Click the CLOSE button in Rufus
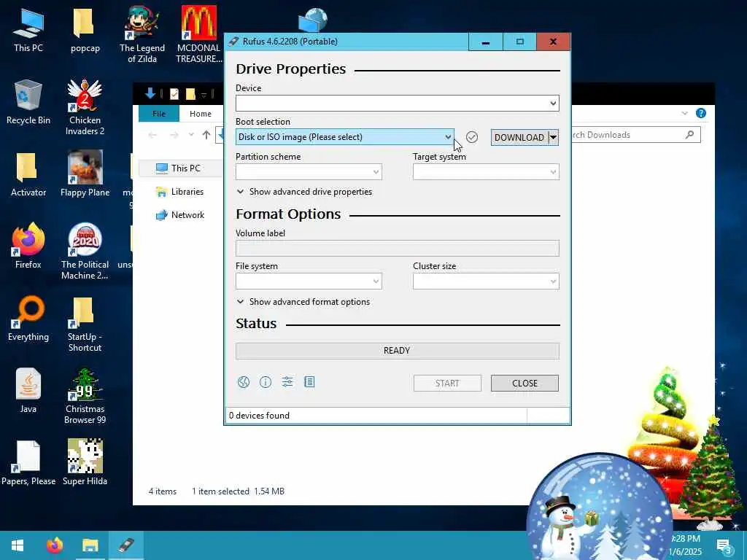Viewport: 747px width, 560px height. coord(525,384)
